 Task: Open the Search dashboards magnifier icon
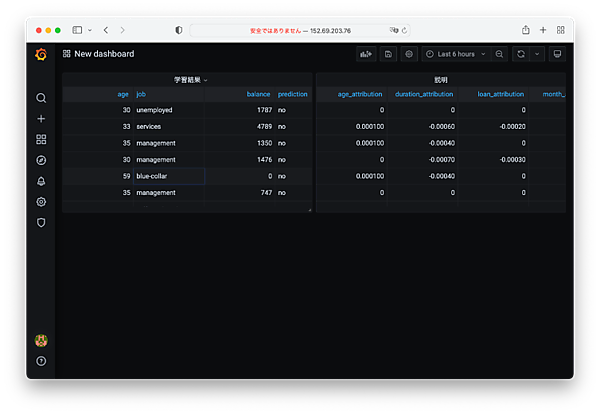pyautogui.click(x=41, y=98)
